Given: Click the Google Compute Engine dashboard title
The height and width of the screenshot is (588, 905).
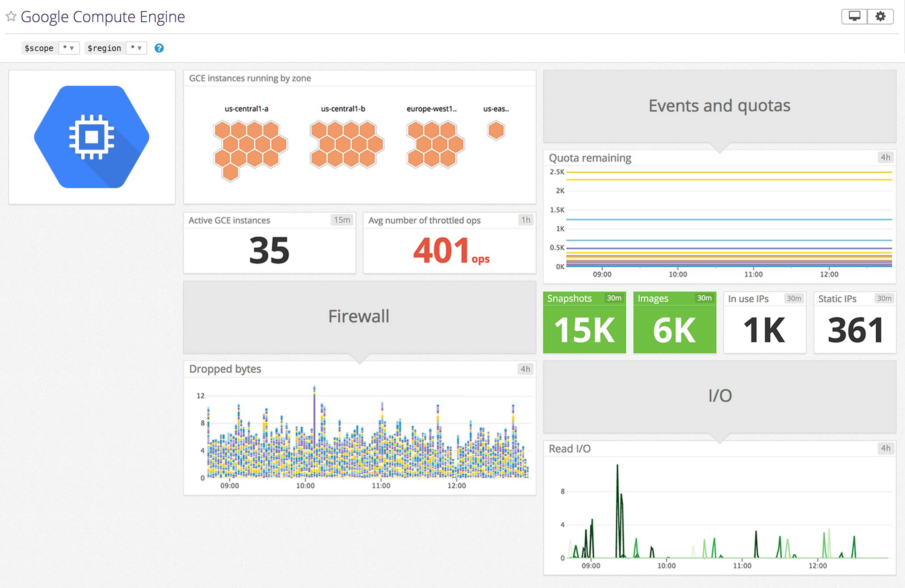Looking at the screenshot, I should point(103,17).
